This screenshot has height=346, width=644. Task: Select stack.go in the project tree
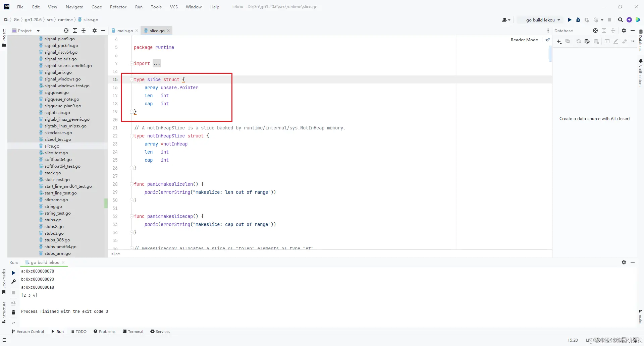53,173
